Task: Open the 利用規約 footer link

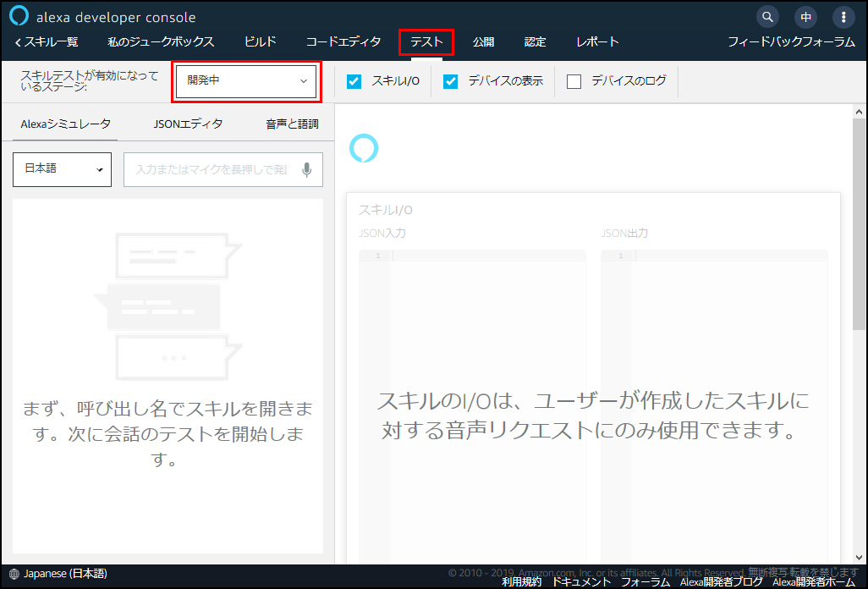Action: pos(521,581)
